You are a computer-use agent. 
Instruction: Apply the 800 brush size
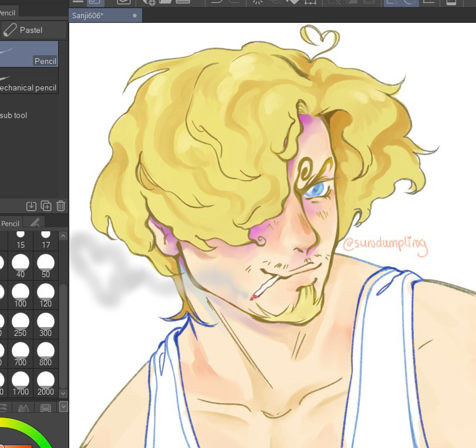click(46, 354)
